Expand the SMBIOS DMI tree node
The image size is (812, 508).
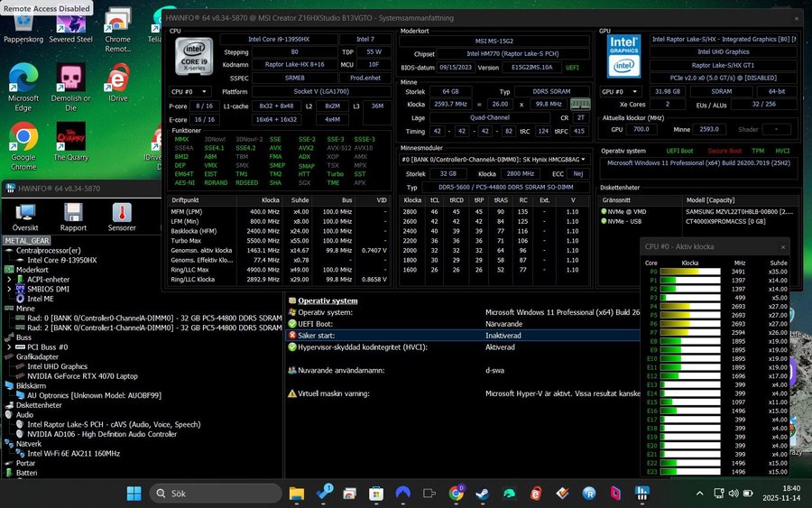(x=9, y=289)
